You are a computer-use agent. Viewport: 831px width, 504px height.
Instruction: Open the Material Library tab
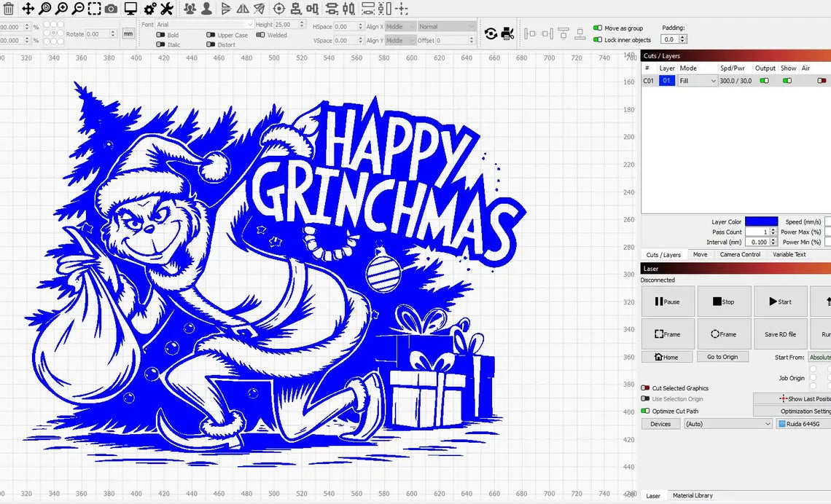pyautogui.click(x=692, y=495)
